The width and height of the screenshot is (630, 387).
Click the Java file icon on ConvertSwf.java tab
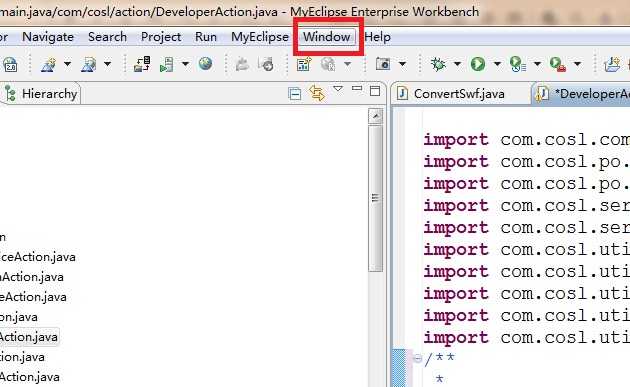pos(402,93)
